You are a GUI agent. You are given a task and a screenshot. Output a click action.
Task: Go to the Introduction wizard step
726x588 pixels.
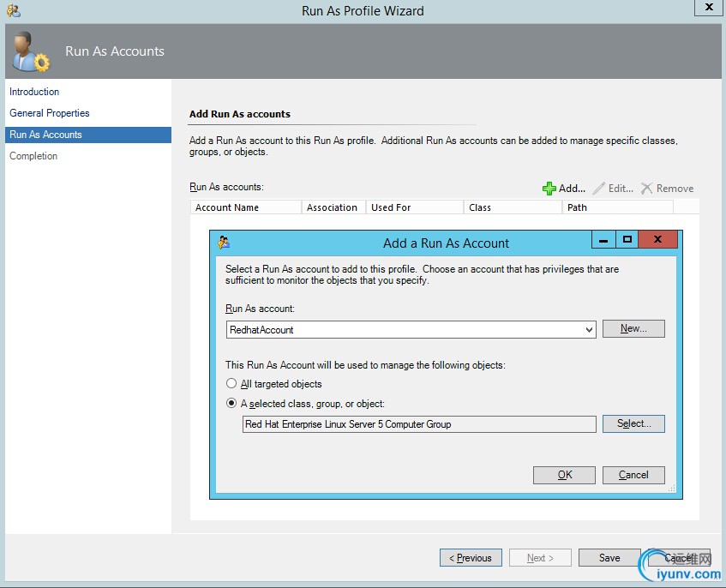pyautogui.click(x=34, y=92)
